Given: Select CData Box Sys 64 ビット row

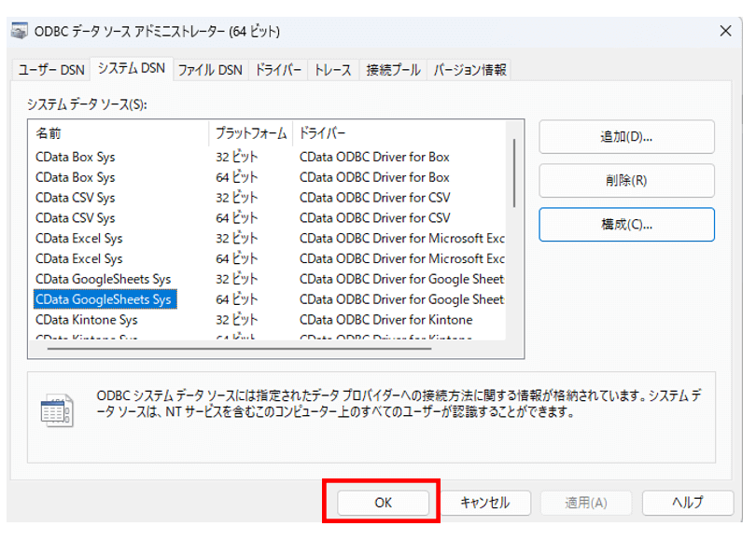Looking at the screenshot, I should (x=268, y=177).
